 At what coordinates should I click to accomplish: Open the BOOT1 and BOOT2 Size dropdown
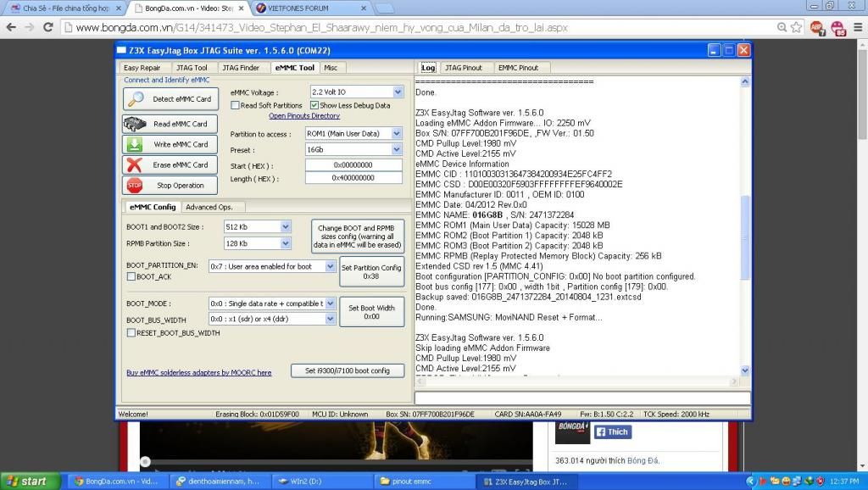[x=285, y=226]
